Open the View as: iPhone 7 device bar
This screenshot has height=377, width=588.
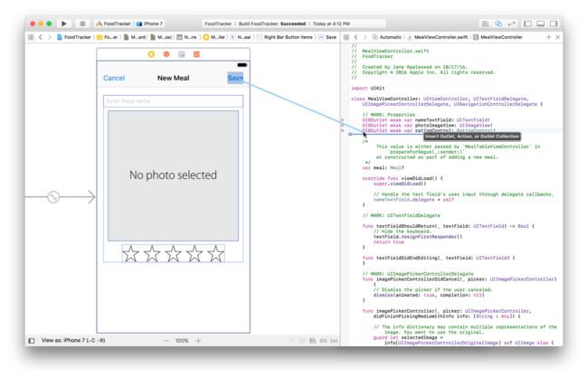click(x=73, y=341)
